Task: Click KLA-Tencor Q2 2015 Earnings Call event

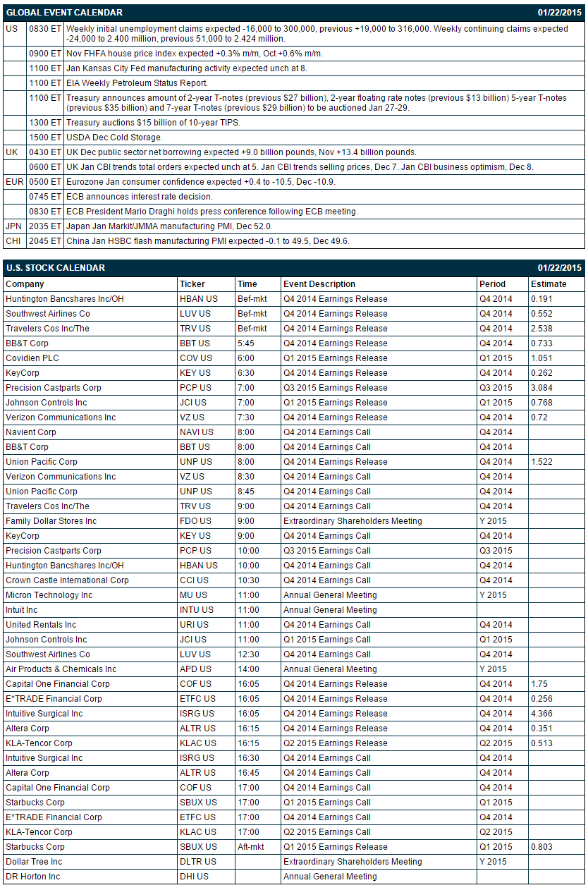Action: [x=327, y=832]
